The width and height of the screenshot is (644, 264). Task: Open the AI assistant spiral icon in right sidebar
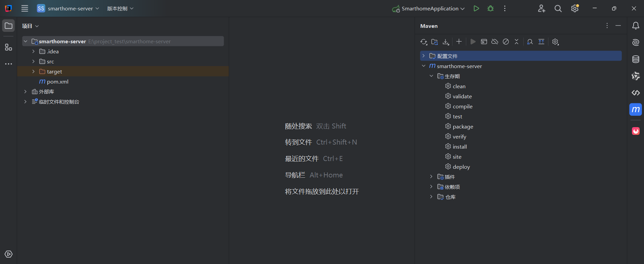[636, 42]
